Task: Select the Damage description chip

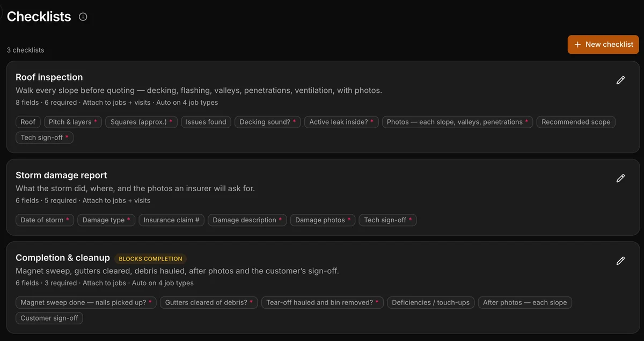Action: 247,220
